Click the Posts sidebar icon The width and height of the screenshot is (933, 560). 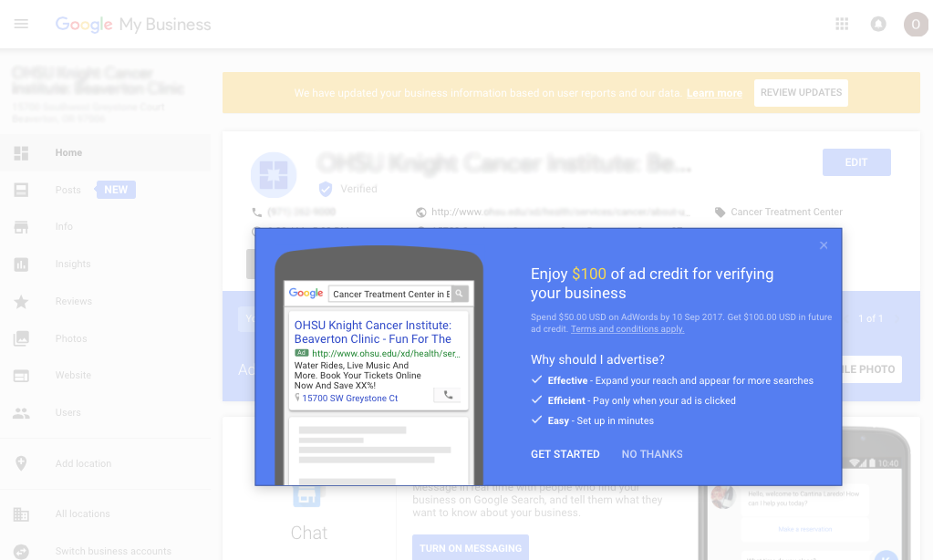(x=21, y=190)
